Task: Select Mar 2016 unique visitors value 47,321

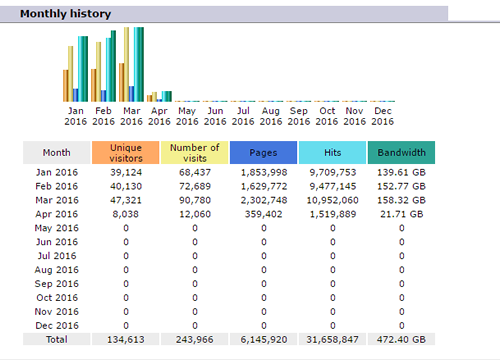Action: coord(126,200)
